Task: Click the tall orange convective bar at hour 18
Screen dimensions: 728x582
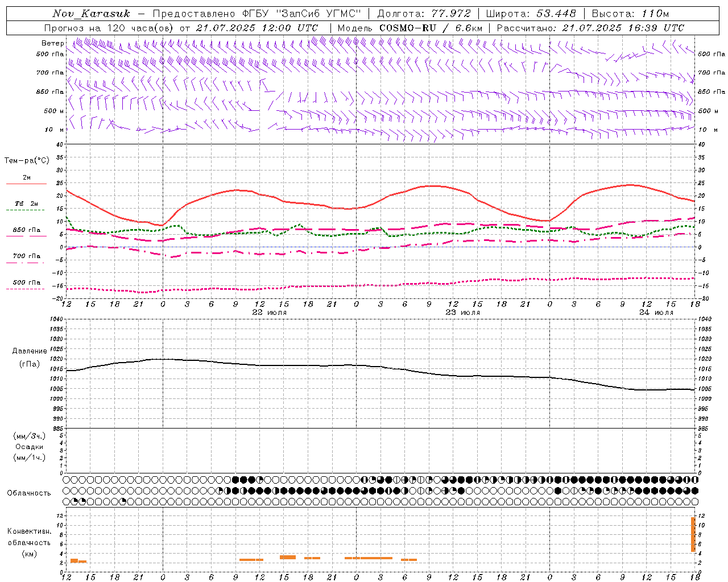Action: pos(693,534)
